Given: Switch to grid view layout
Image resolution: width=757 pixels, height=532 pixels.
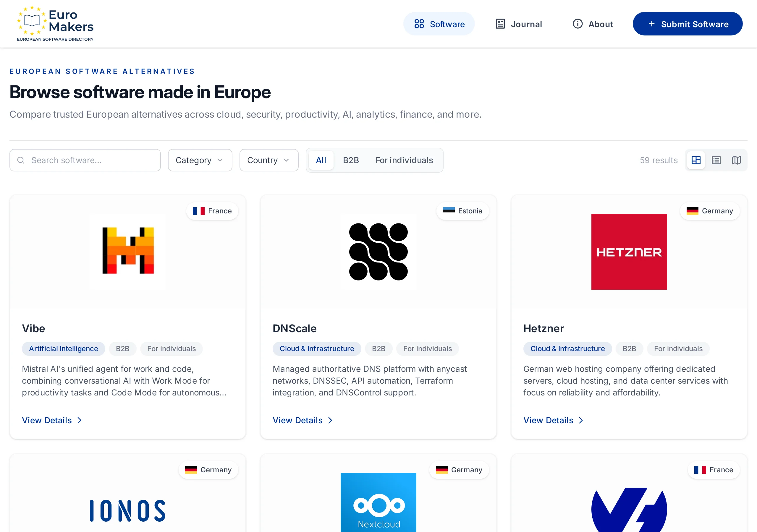Looking at the screenshot, I should 696,160.
